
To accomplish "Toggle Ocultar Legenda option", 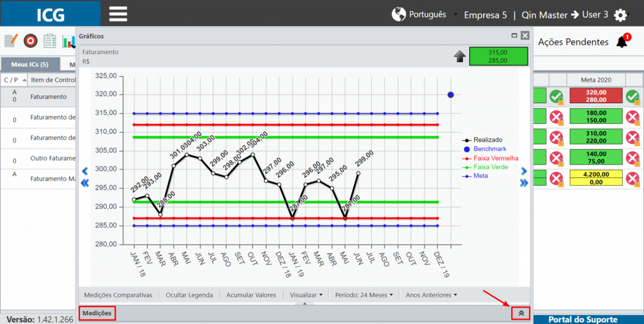I will [x=189, y=295].
